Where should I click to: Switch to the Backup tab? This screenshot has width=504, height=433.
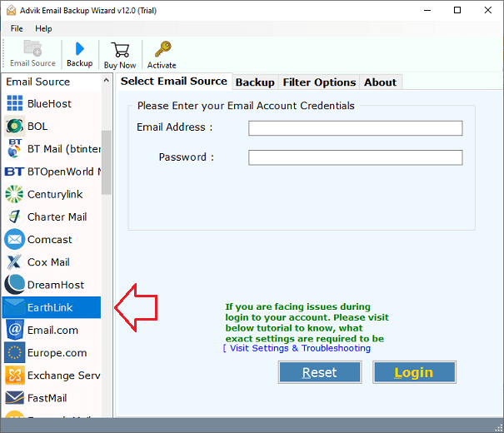click(x=255, y=82)
